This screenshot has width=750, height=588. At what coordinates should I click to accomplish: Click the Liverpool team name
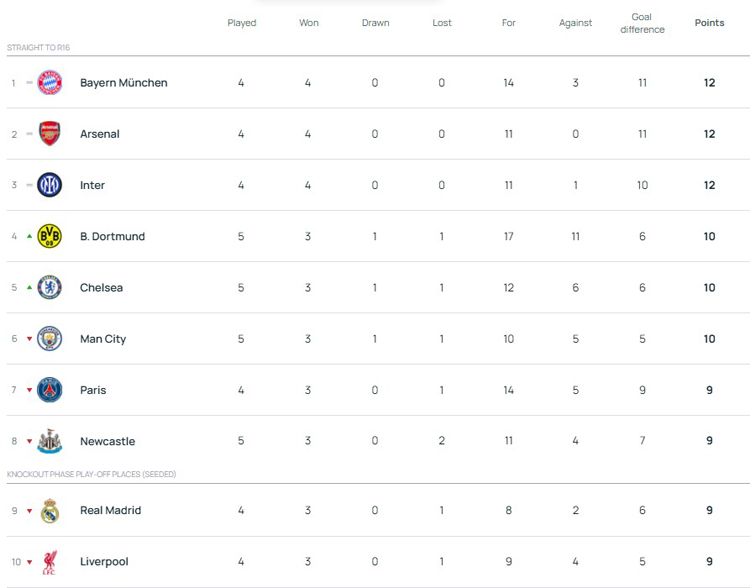tap(104, 562)
